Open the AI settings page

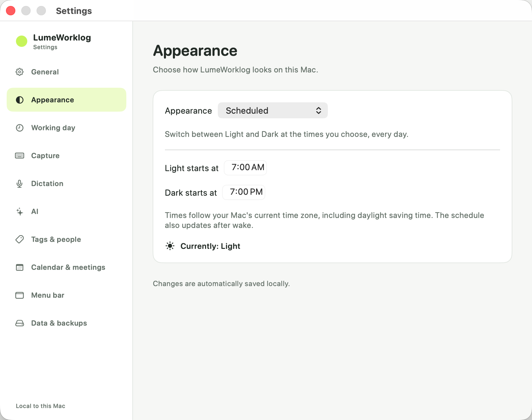66,211
